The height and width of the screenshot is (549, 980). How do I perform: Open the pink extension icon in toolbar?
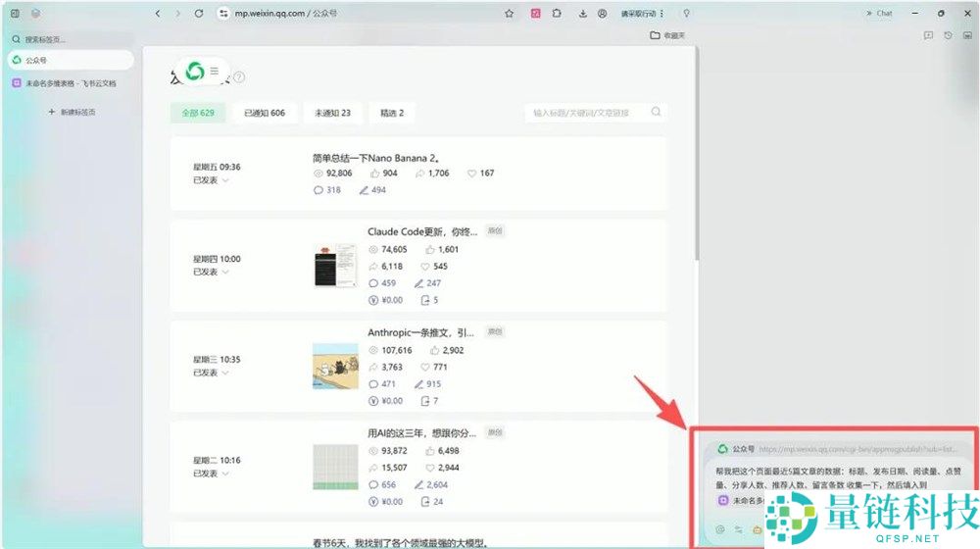pos(536,13)
